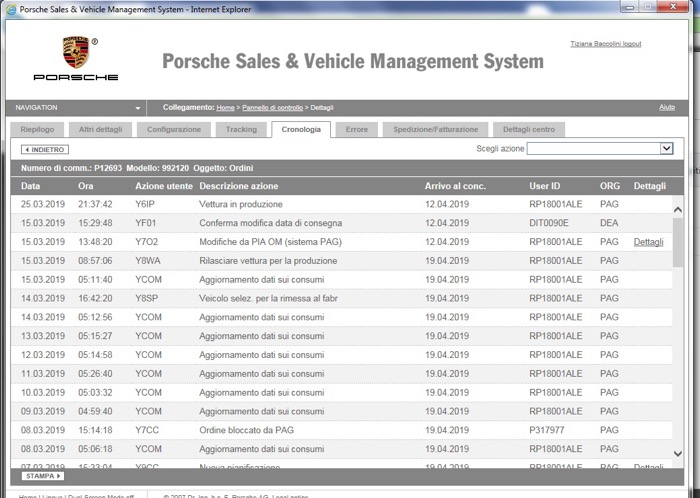The width and height of the screenshot is (700, 498).
Task: Click the DEA organization cell
Action: (609, 223)
